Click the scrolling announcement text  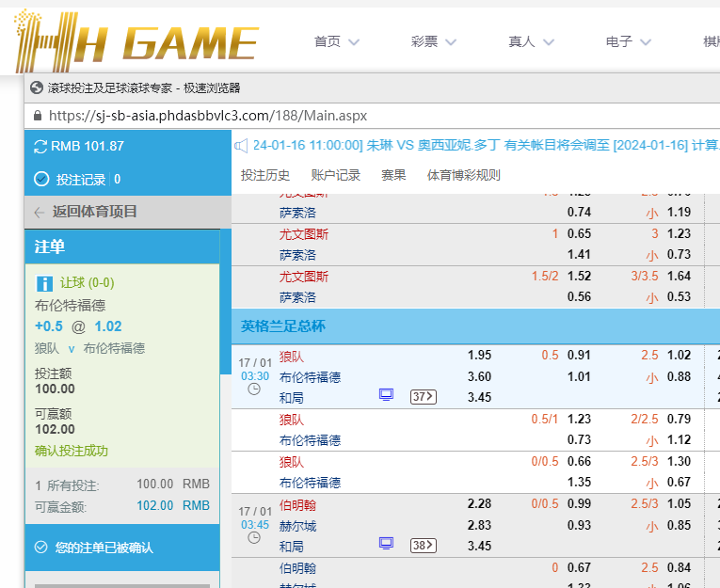487,146
